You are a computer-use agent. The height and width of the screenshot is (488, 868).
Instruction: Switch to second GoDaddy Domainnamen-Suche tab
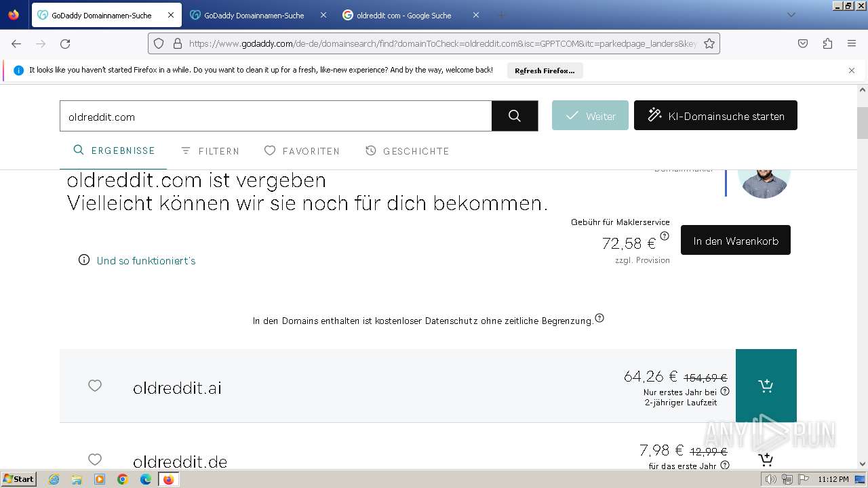click(259, 15)
